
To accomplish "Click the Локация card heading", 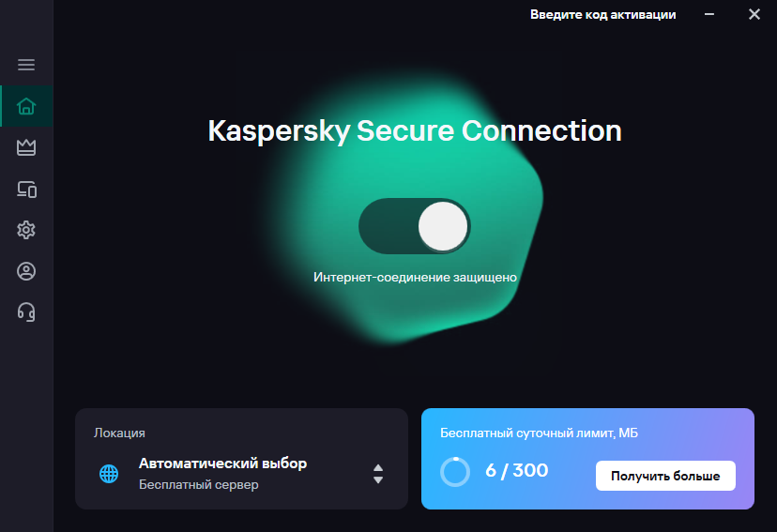I will click(x=119, y=433).
